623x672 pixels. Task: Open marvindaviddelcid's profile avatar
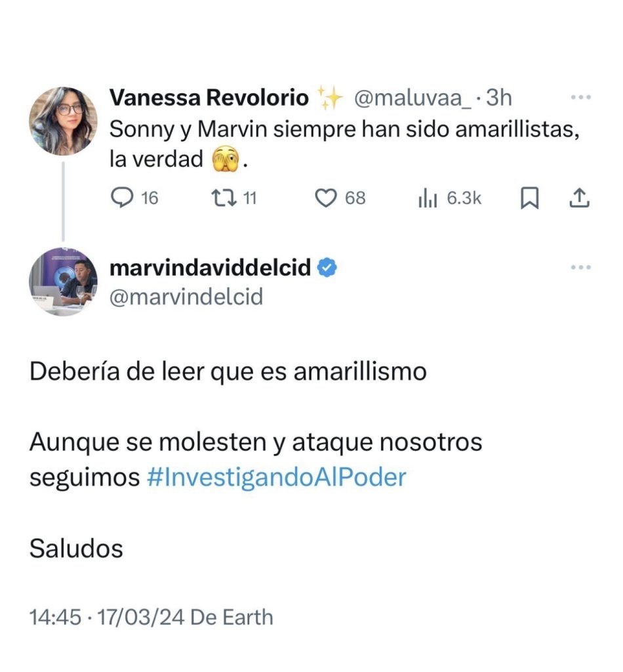tap(63, 282)
